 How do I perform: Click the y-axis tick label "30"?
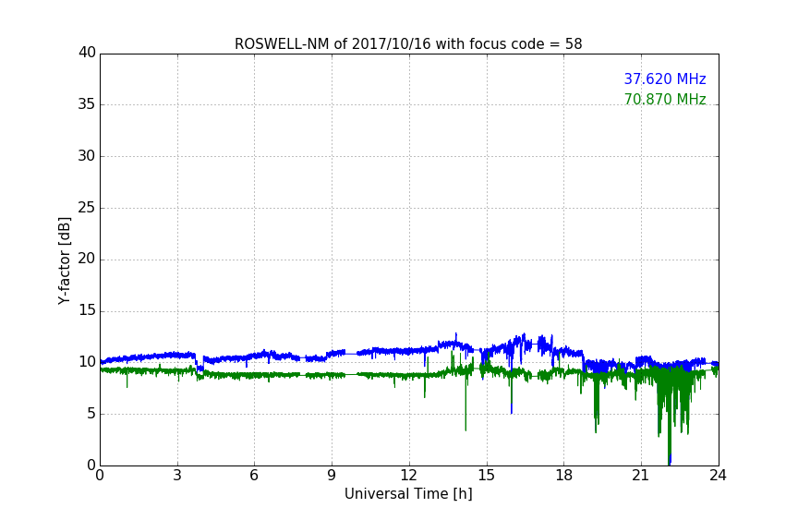click(87, 156)
